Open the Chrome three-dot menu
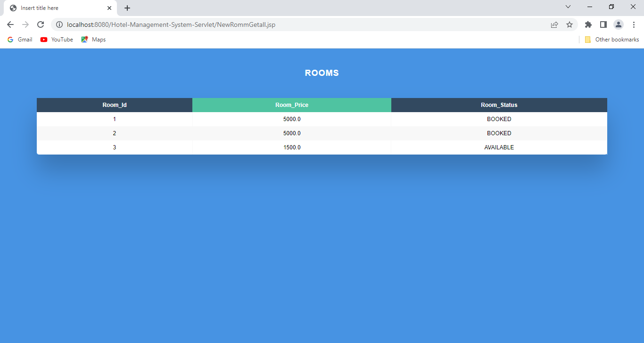Viewport: 644px width, 343px height. [x=634, y=24]
